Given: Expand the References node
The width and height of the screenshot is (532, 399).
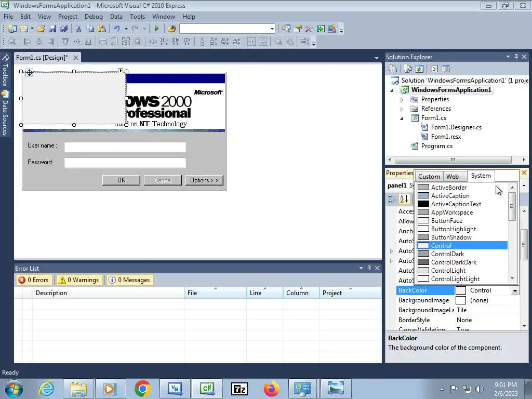Looking at the screenshot, I should pyautogui.click(x=402, y=109).
